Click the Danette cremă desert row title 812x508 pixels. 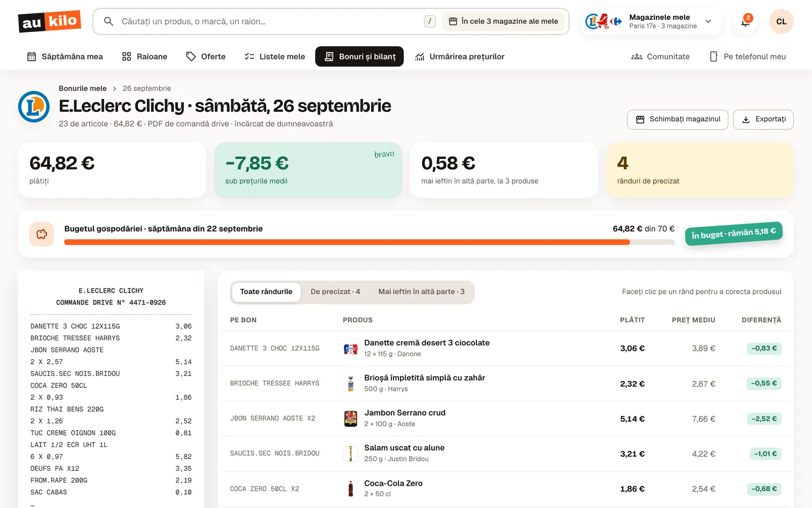(x=427, y=343)
